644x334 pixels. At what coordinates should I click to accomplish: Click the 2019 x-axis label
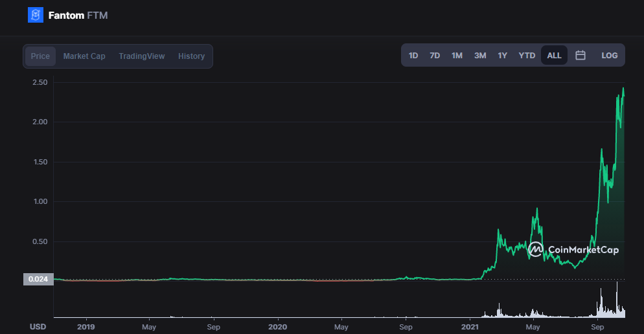[86, 327]
